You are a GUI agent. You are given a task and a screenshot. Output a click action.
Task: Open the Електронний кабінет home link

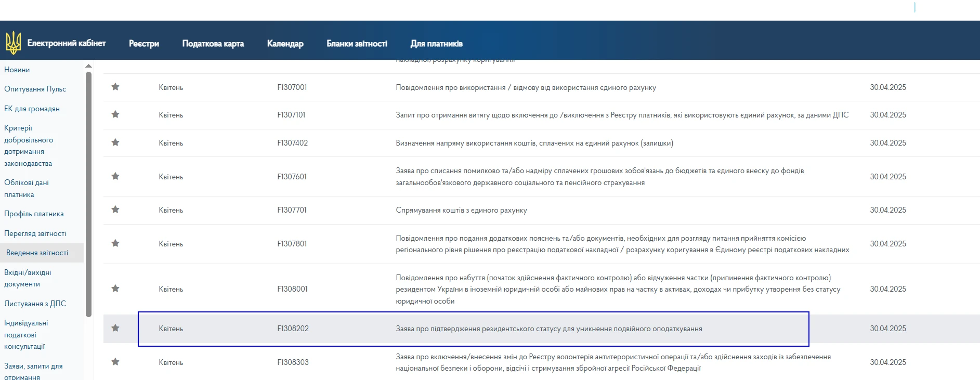click(x=67, y=43)
